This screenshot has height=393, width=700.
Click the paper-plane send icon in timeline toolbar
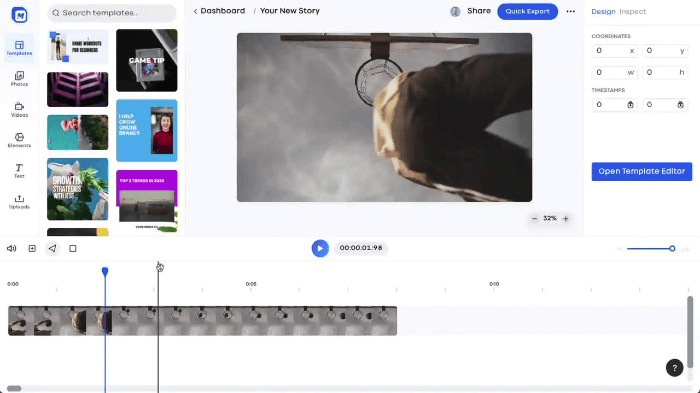(x=52, y=248)
